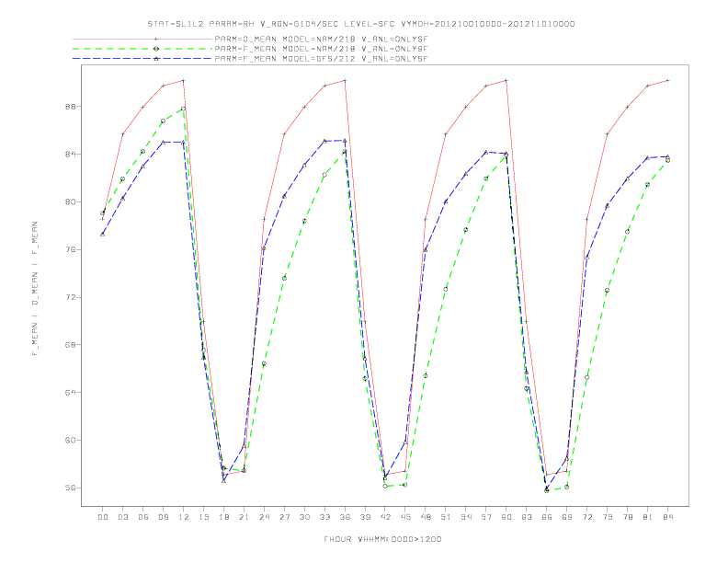
Task: Click the plus marker in the red legend line
Action: coord(156,39)
